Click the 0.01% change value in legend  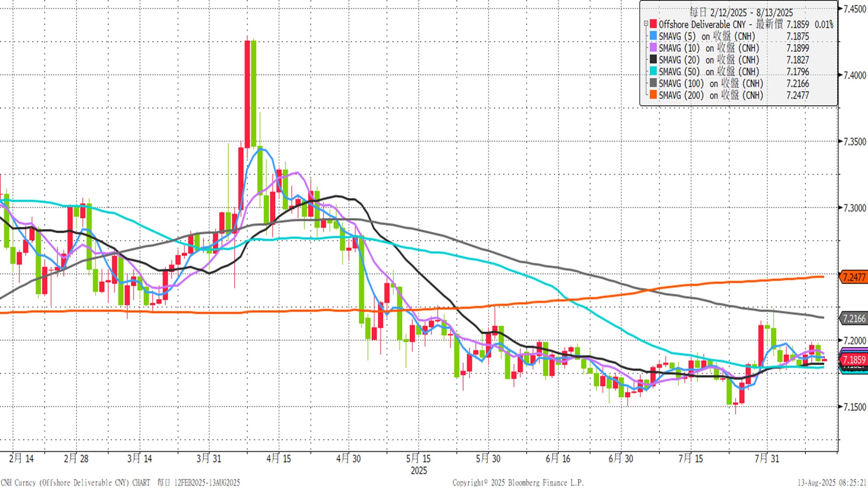[824, 24]
